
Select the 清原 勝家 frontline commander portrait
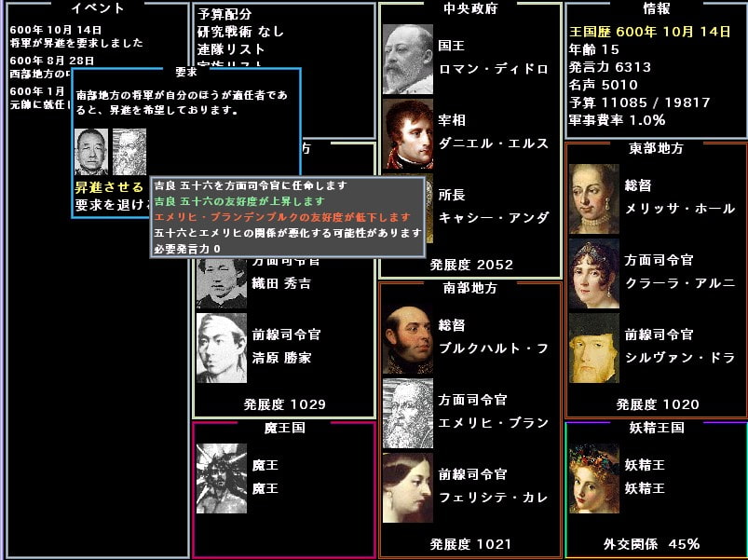pos(222,348)
